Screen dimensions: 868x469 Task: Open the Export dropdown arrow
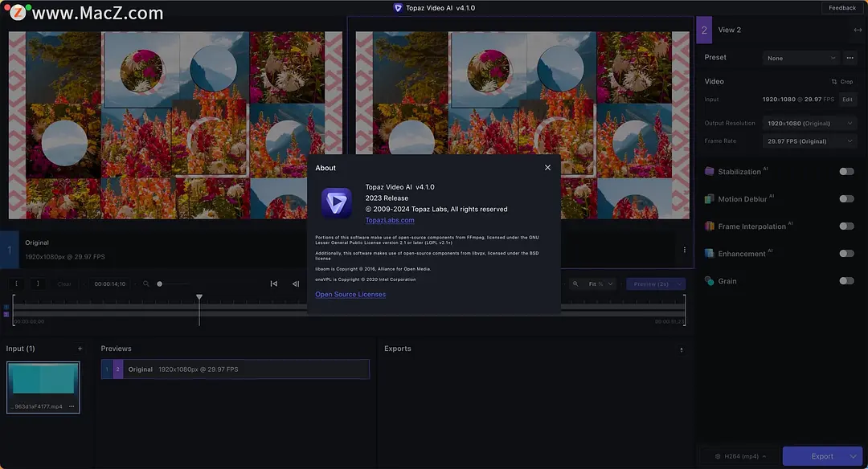click(x=854, y=456)
